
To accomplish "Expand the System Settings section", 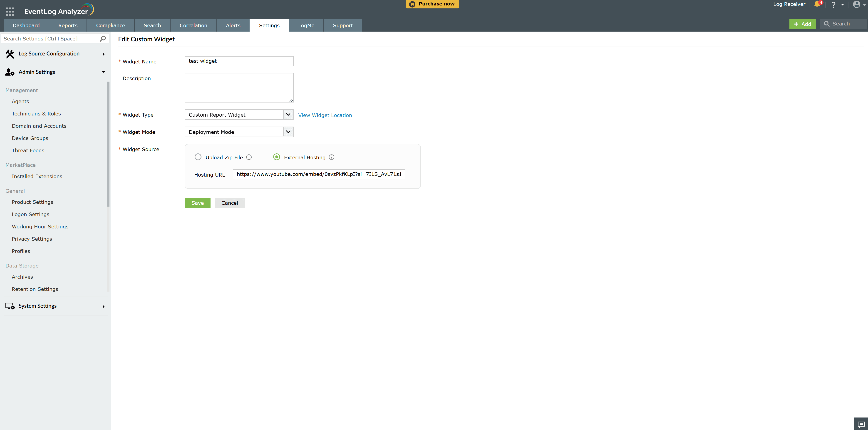I will click(103, 306).
